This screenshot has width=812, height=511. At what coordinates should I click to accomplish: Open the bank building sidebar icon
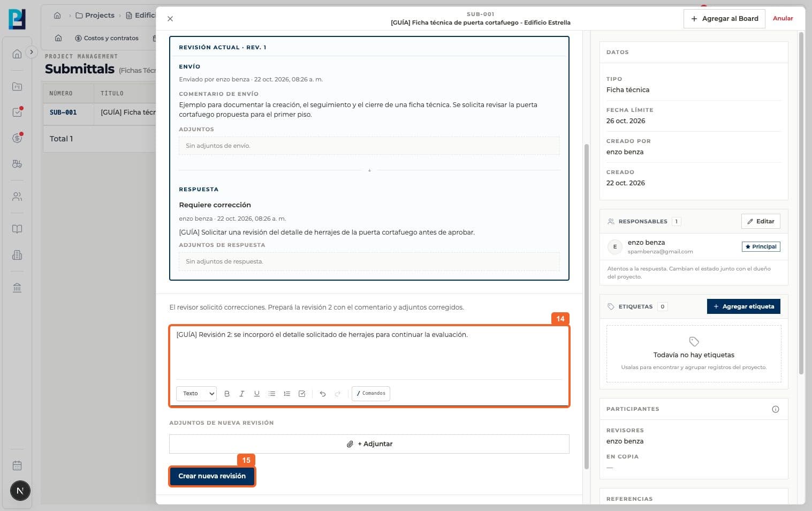click(17, 288)
